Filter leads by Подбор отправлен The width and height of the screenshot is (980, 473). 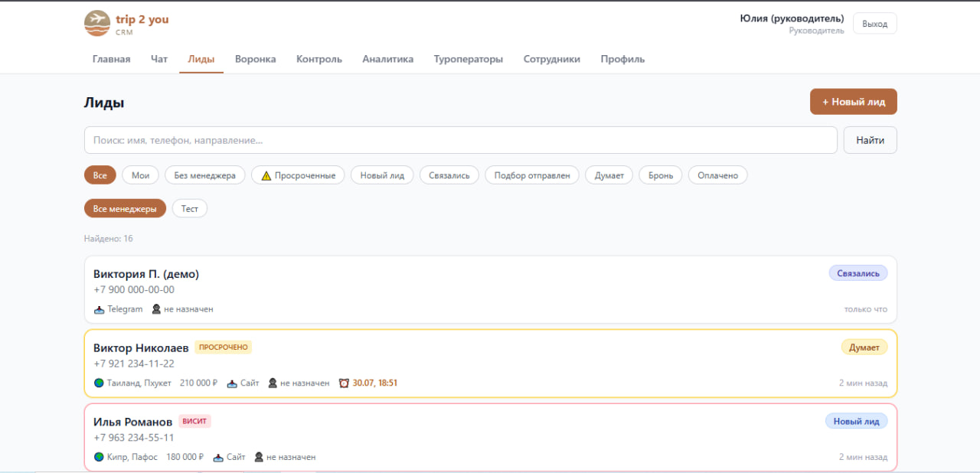point(532,175)
